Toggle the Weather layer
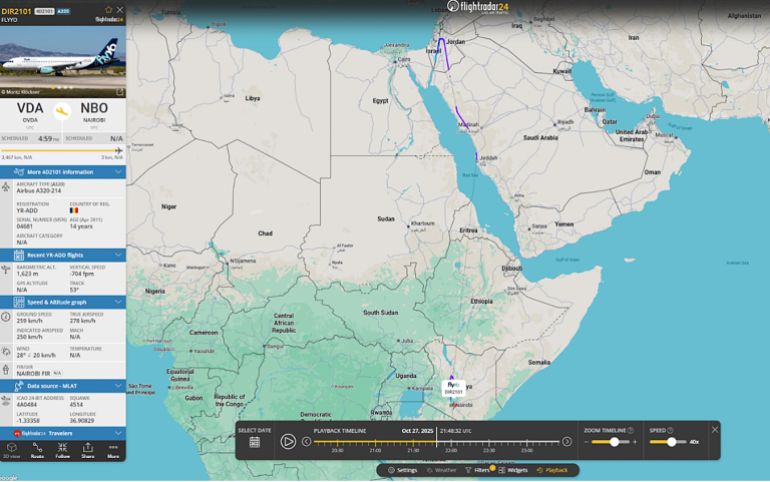 pyautogui.click(x=441, y=470)
